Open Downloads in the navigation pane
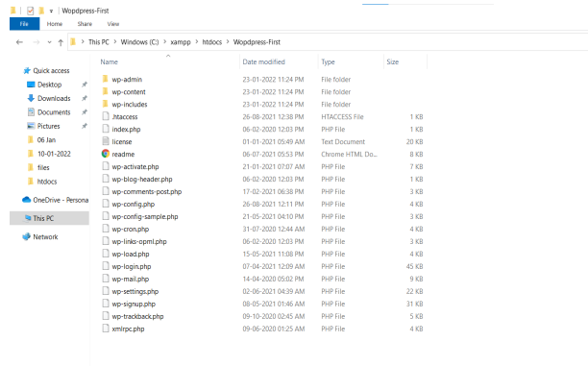 54,98
